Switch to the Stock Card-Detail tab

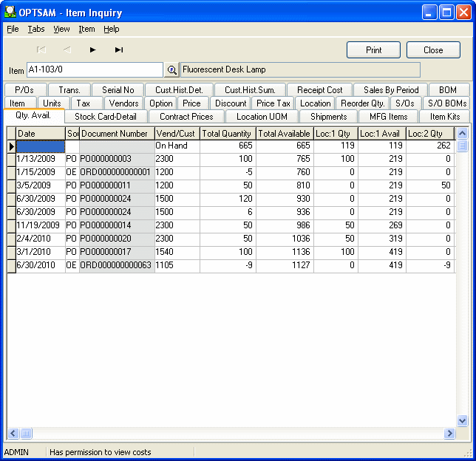106,117
